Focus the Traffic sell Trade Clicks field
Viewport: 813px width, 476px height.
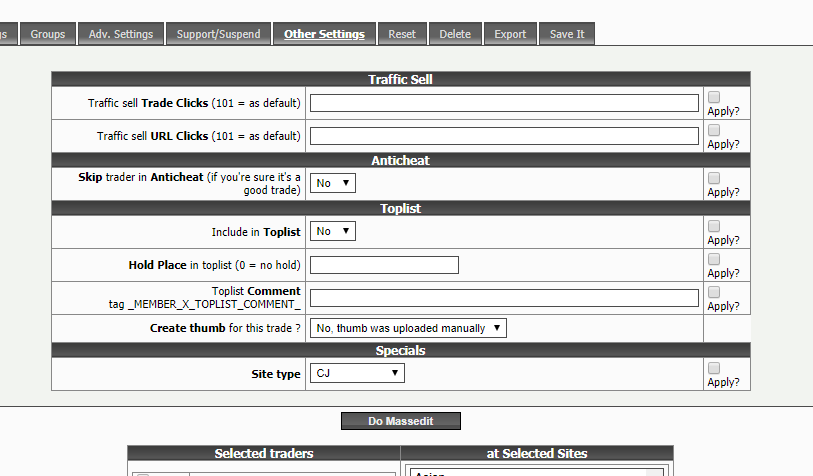(x=504, y=103)
